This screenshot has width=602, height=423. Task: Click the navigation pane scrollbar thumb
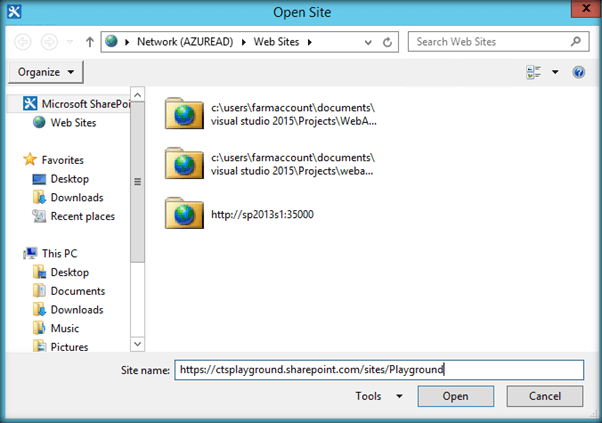click(137, 182)
